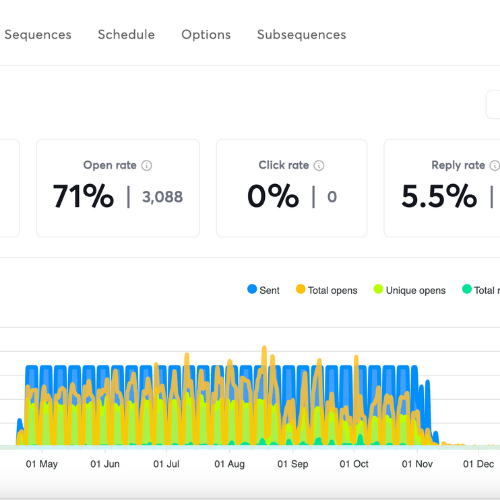The image size is (500, 500).
Task: Show the Open rate info tooltip icon
Action: pos(147,165)
